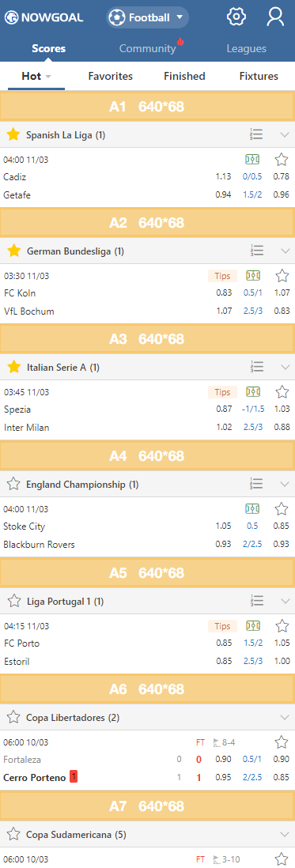
Task: Open the settings gear icon
Action: coord(236,17)
